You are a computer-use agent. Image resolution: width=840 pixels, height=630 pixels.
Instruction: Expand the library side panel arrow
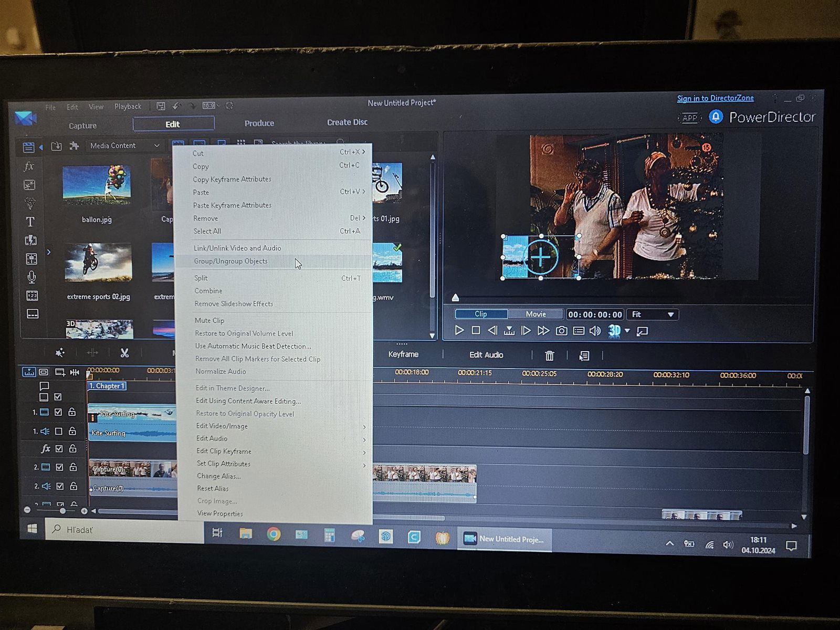(49, 253)
